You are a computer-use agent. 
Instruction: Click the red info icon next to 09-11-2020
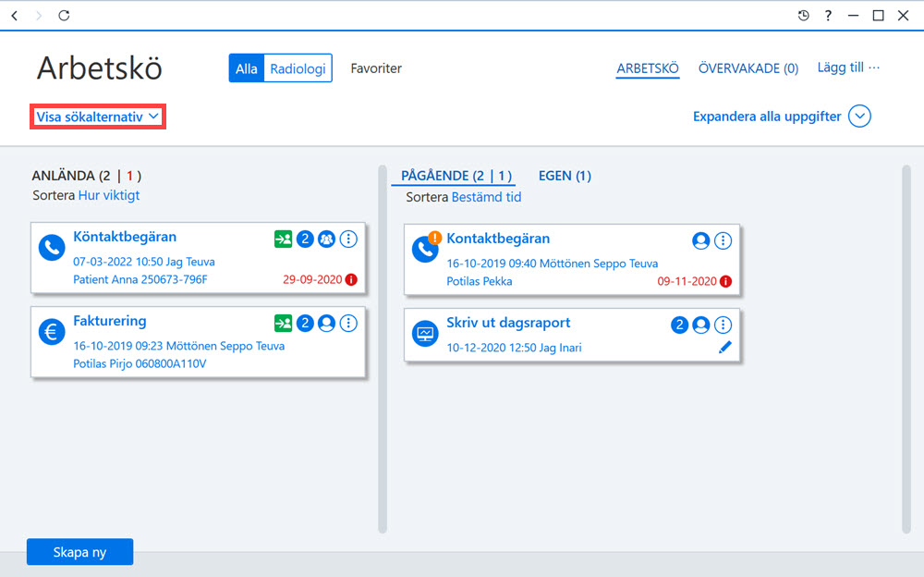[x=726, y=281]
